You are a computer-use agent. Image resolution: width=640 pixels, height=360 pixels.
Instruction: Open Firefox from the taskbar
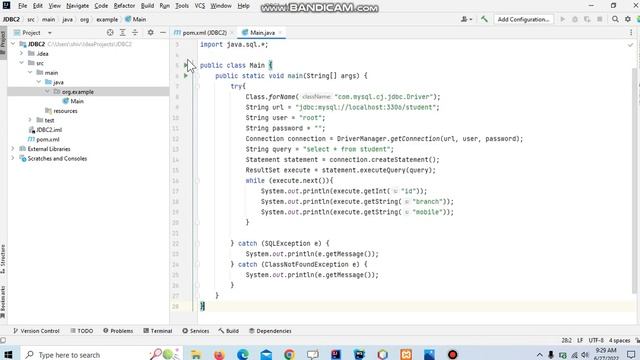[x=219, y=354]
